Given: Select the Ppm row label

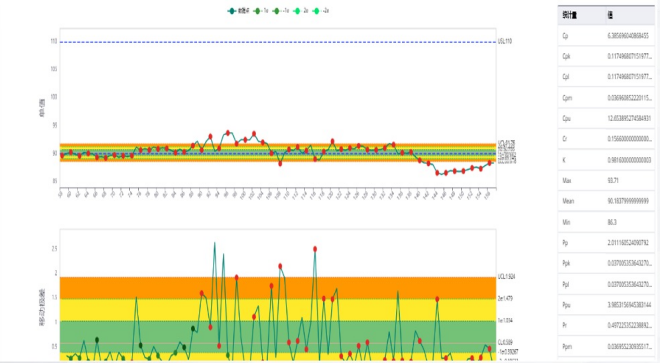Looking at the screenshot, I should tap(567, 347).
